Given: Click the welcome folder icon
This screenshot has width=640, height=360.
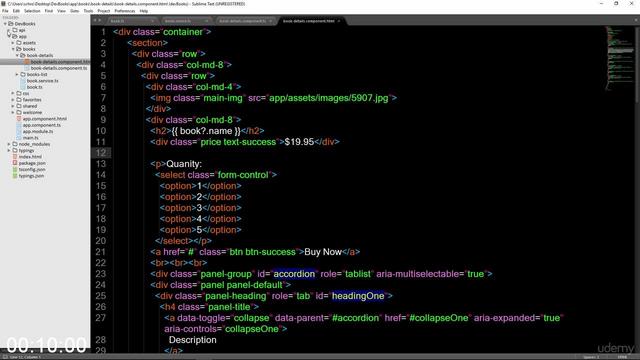Looking at the screenshot, I should tap(19, 112).
